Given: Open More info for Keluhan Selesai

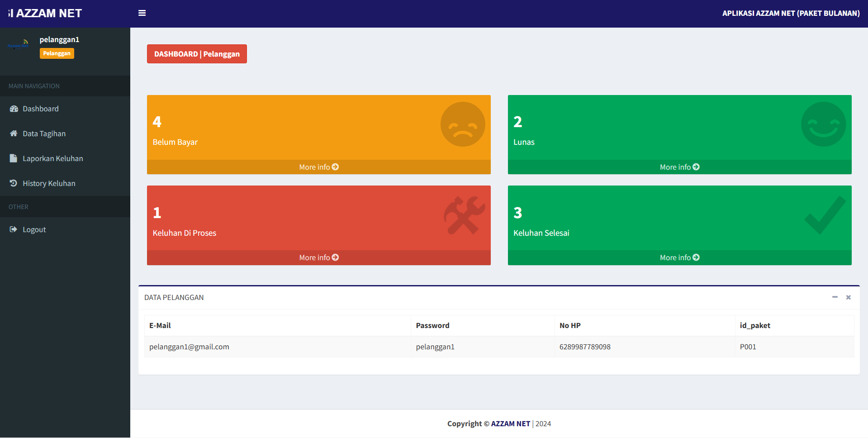Looking at the screenshot, I should (x=679, y=257).
